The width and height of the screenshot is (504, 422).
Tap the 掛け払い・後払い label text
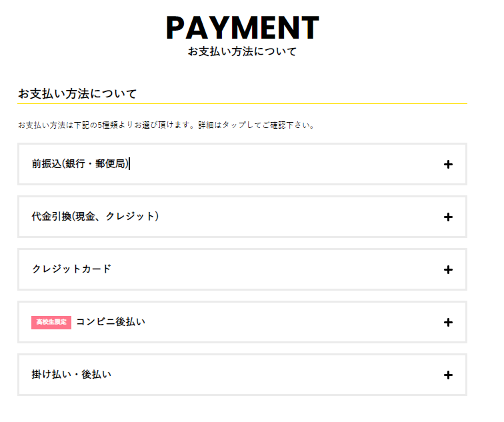[x=71, y=375]
